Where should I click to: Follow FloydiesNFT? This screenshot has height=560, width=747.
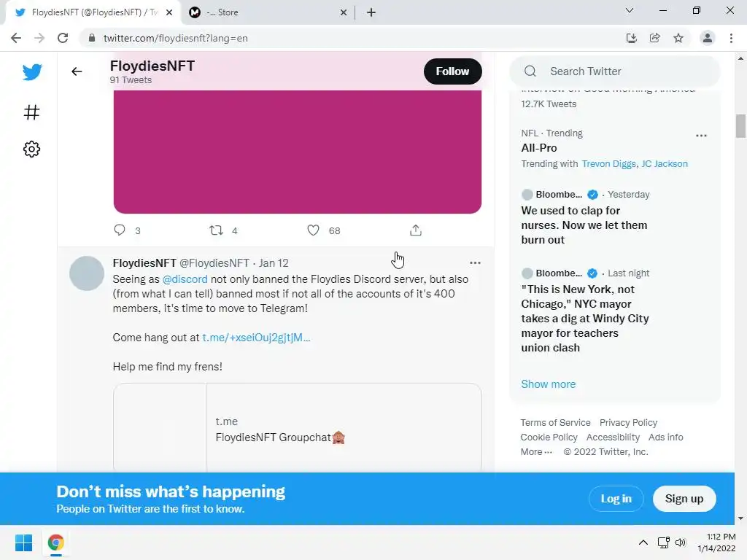click(452, 71)
